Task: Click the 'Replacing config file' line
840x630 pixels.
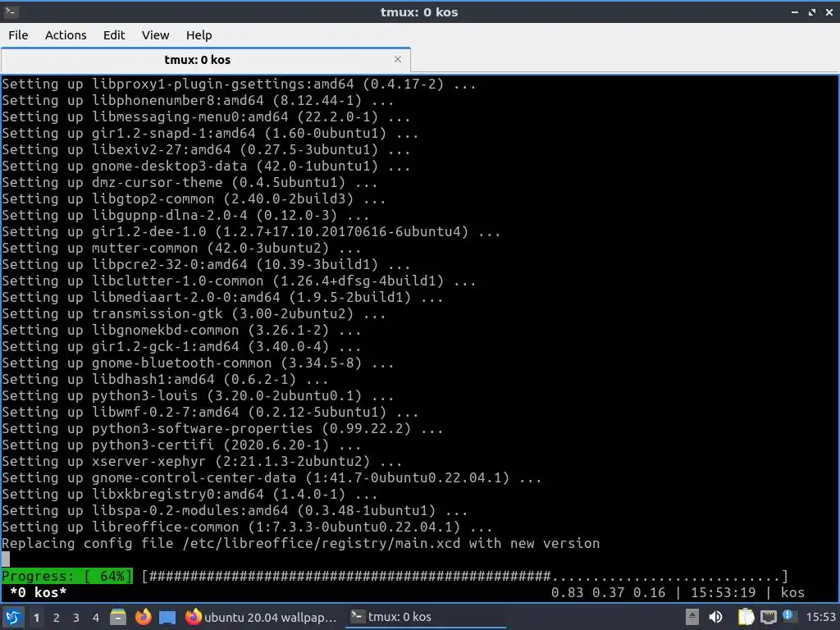Action: coord(300,543)
